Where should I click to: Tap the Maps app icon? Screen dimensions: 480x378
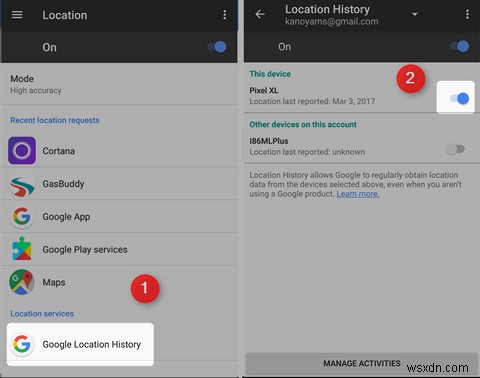pyautogui.click(x=22, y=282)
